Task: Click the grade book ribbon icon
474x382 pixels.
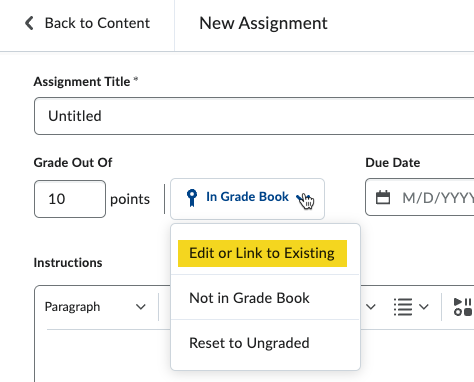Action: point(192,198)
